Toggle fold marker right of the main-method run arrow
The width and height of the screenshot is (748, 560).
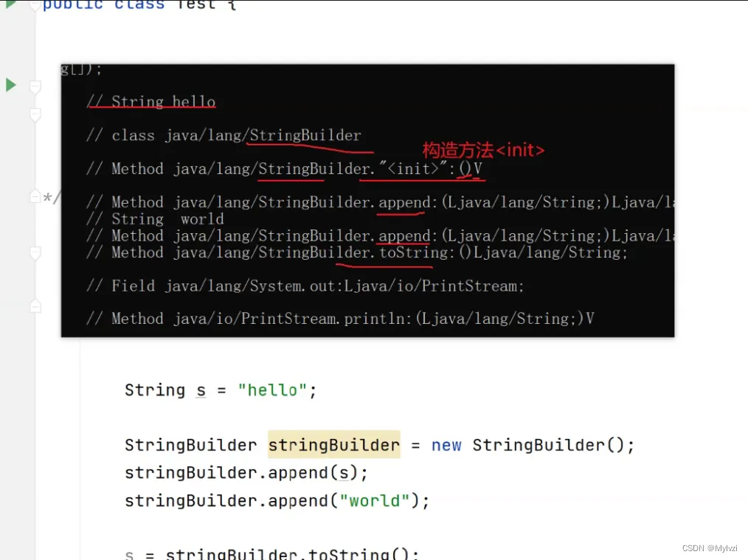(35, 87)
